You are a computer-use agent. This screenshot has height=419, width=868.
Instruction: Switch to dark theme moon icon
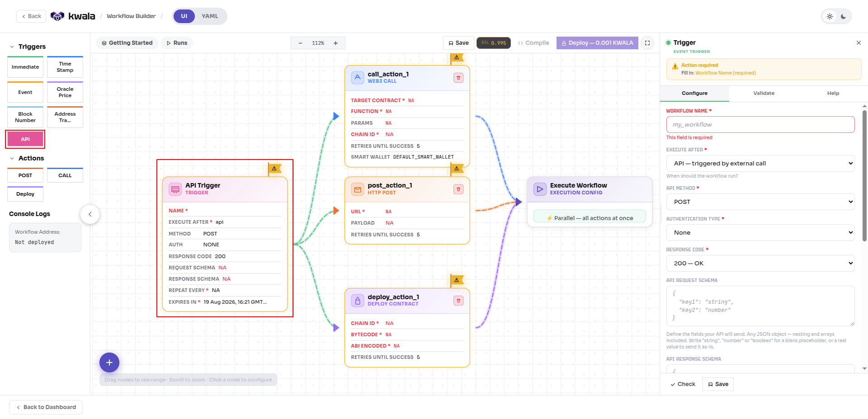[844, 16]
